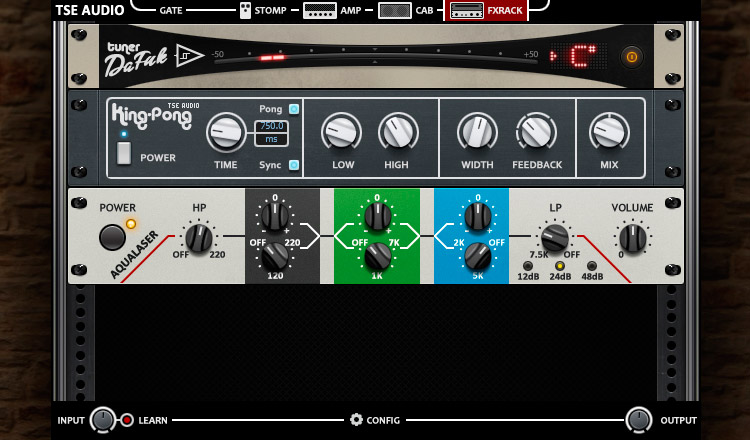Click the TSE AUDIO logo
The height and width of the screenshot is (440, 750).
(x=90, y=10)
